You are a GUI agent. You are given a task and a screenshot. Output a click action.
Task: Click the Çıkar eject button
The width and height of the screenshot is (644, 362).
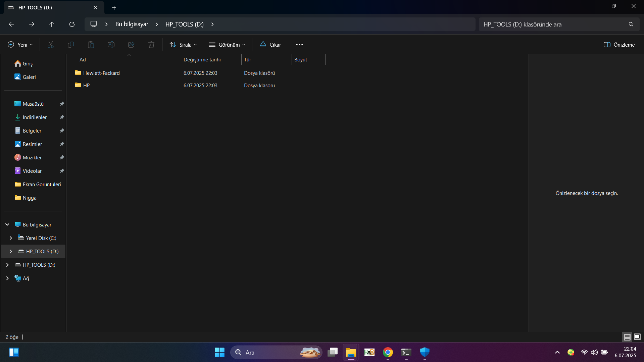(x=270, y=44)
